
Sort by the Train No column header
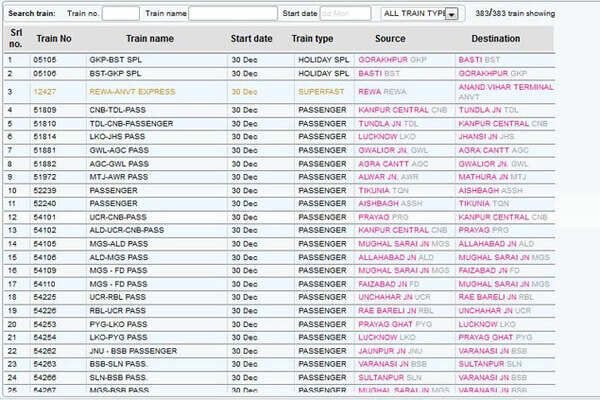click(54, 39)
